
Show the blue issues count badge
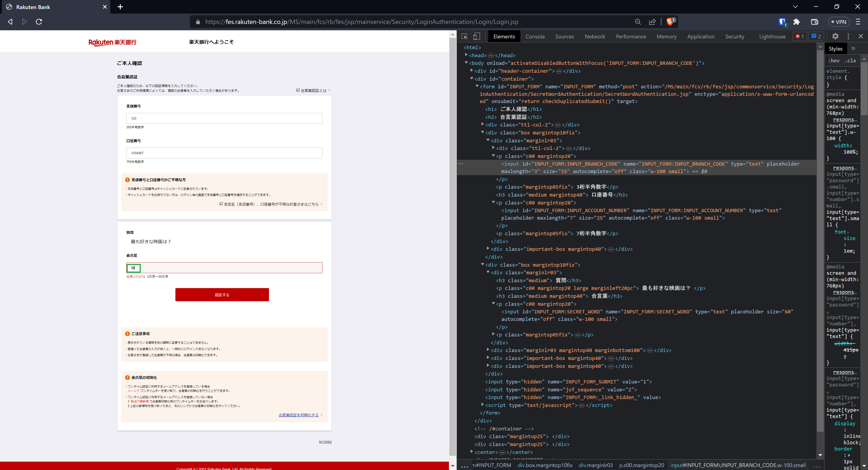pos(816,36)
